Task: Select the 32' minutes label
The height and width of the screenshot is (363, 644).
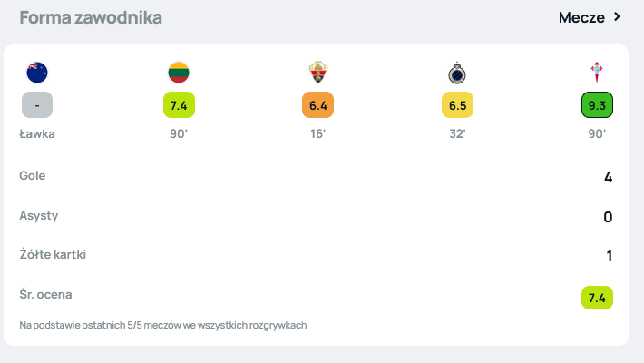Action: (457, 133)
